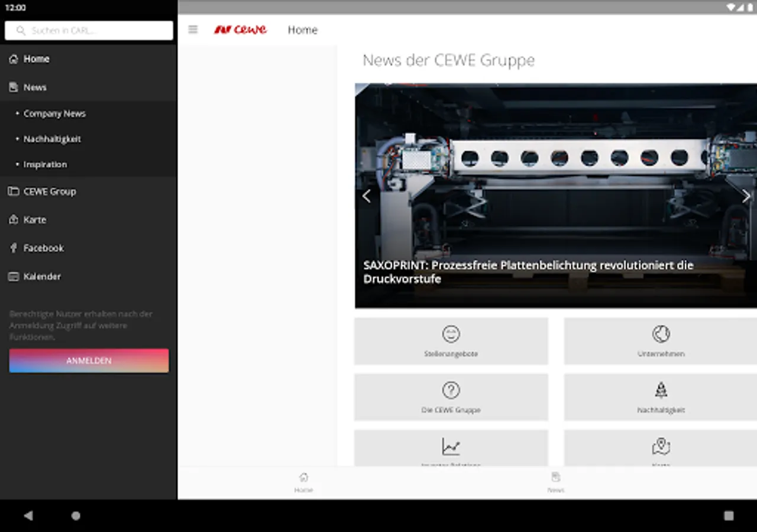
Task: Open the globe Unternehmen tile
Action: tap(661, 341)
